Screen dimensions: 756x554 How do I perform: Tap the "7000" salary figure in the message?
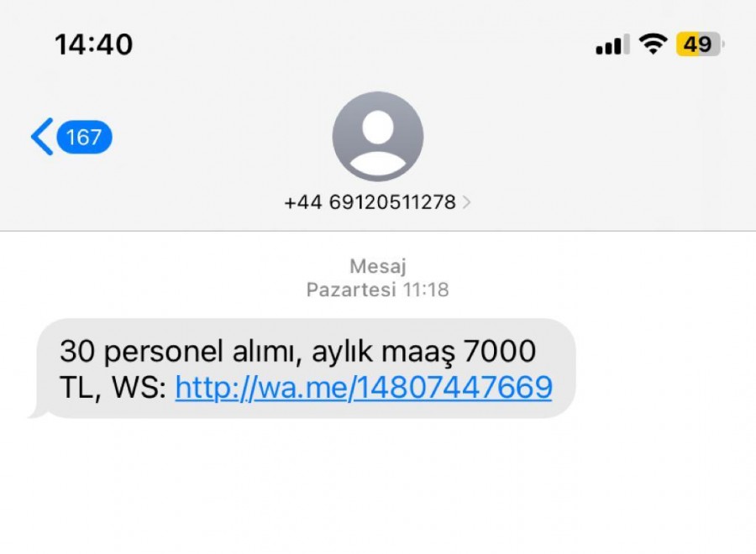pos(500,351)
